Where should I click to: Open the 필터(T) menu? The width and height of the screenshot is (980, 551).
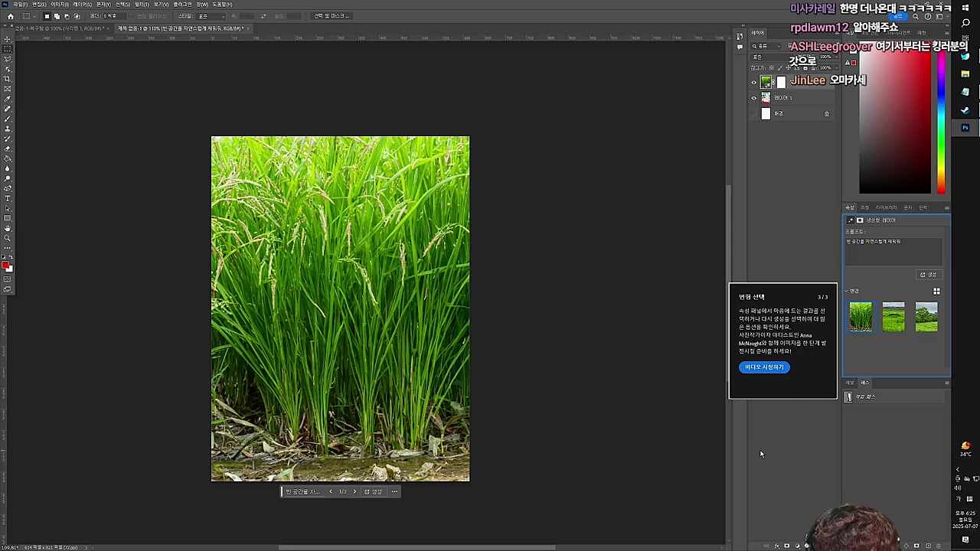142,5
